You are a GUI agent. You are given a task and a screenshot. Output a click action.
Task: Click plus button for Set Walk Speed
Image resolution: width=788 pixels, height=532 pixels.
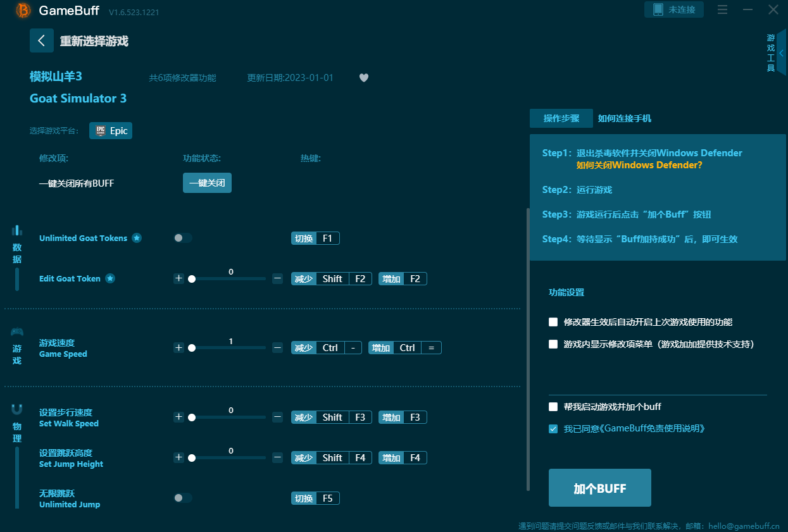pyautogui.click(x=178, y=417)
